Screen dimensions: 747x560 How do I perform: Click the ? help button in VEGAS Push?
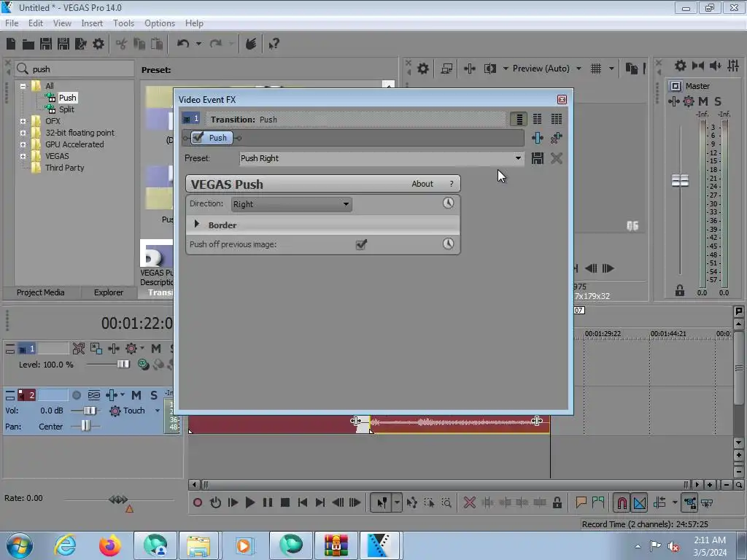point(451,184)
